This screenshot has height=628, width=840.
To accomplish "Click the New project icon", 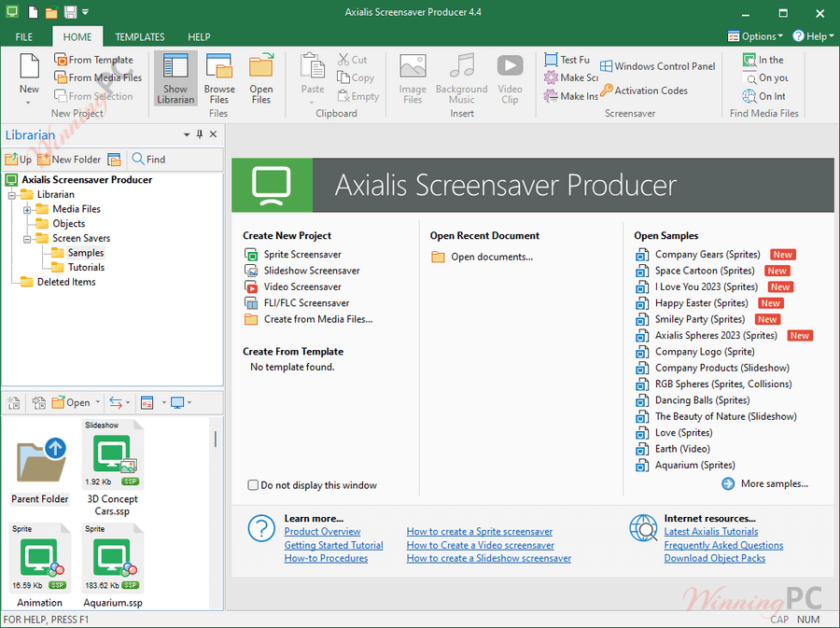I will [x=29, y=66].
